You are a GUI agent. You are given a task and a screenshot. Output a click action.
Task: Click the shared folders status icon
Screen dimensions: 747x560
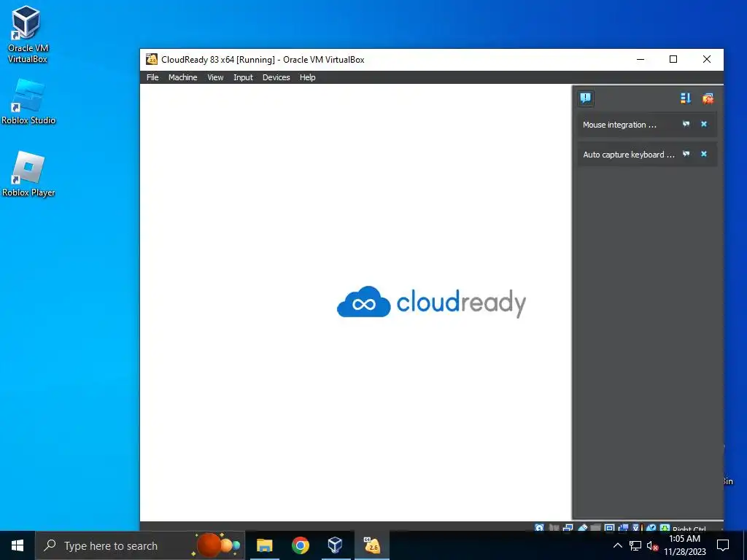tap(595, 528)
